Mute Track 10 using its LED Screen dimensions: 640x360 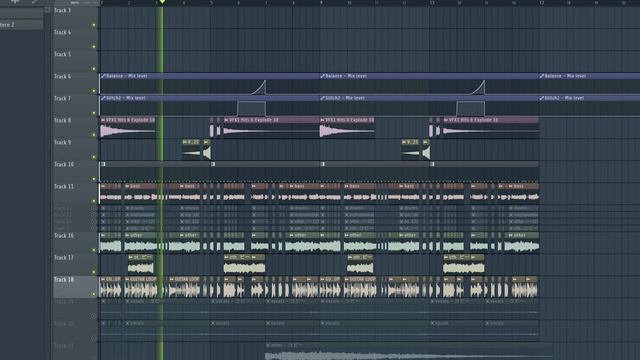click(x=94, y=179)
